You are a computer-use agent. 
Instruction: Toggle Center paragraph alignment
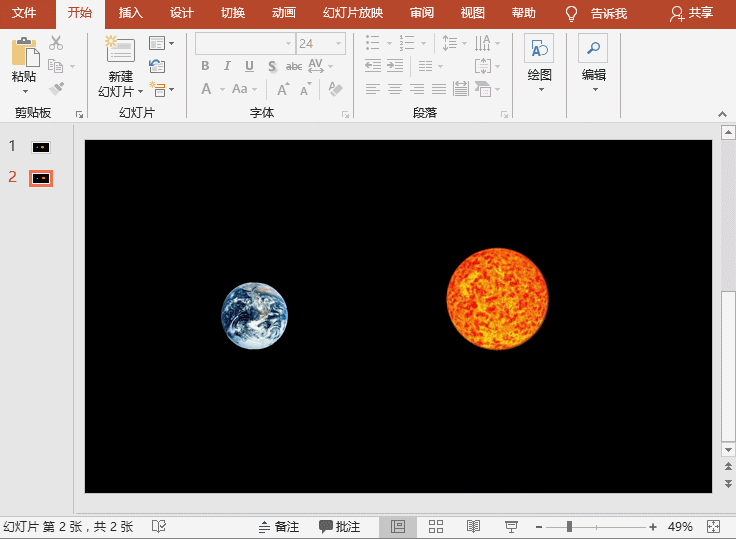(395, 89)
